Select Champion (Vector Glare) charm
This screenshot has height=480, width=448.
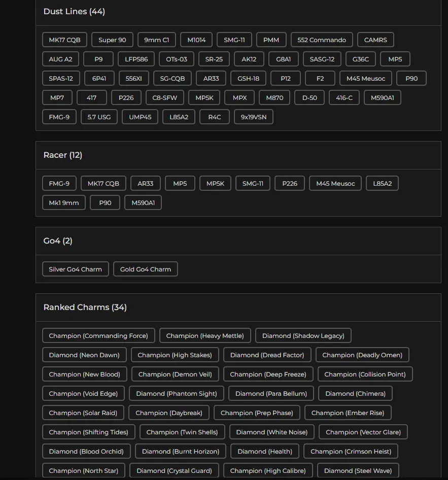point(363,432)
